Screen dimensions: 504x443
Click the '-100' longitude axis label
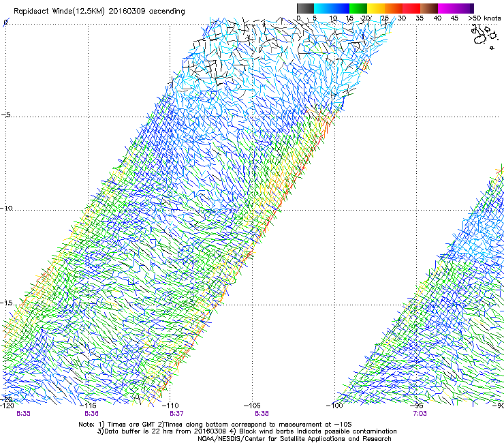334,406
